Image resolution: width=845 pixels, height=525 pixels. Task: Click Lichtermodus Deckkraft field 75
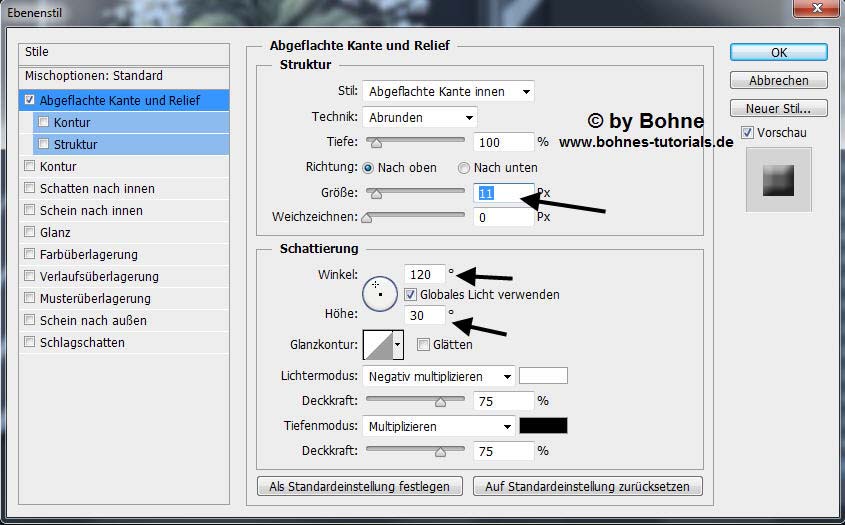coord(503,401)
